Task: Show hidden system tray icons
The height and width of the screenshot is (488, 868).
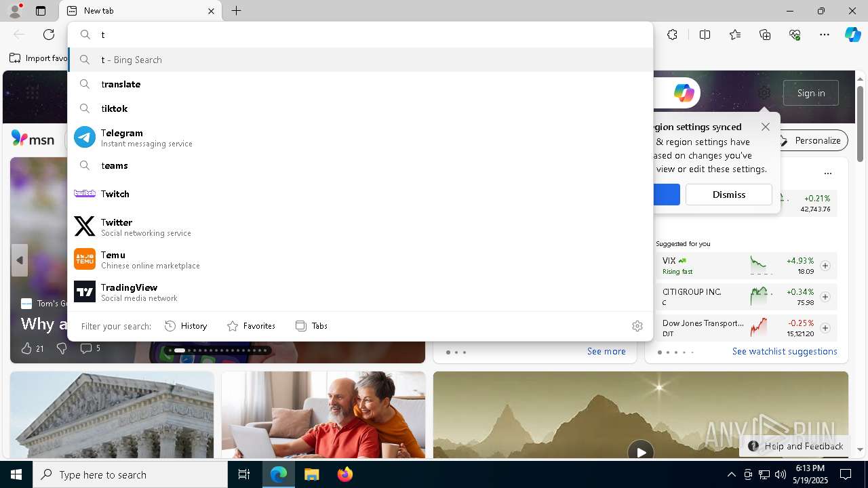Action: click(x=731, y=474)
